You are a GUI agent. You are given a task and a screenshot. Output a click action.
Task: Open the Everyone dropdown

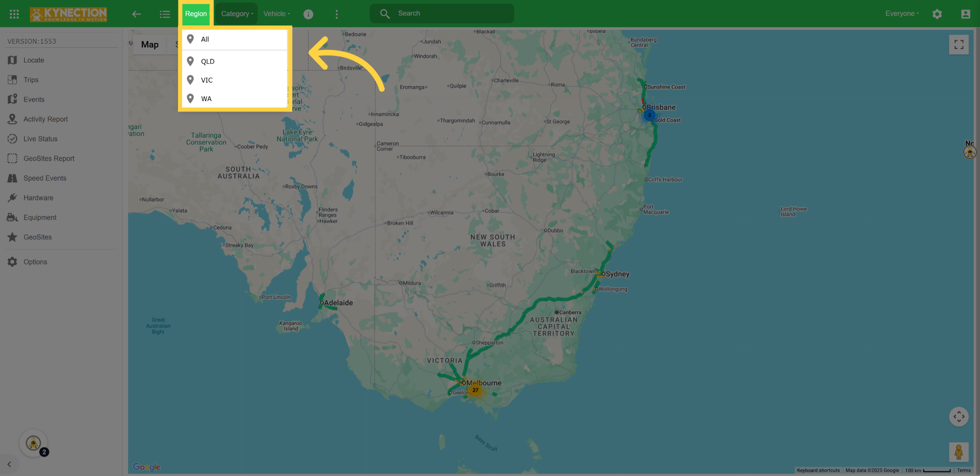[902, 13]
